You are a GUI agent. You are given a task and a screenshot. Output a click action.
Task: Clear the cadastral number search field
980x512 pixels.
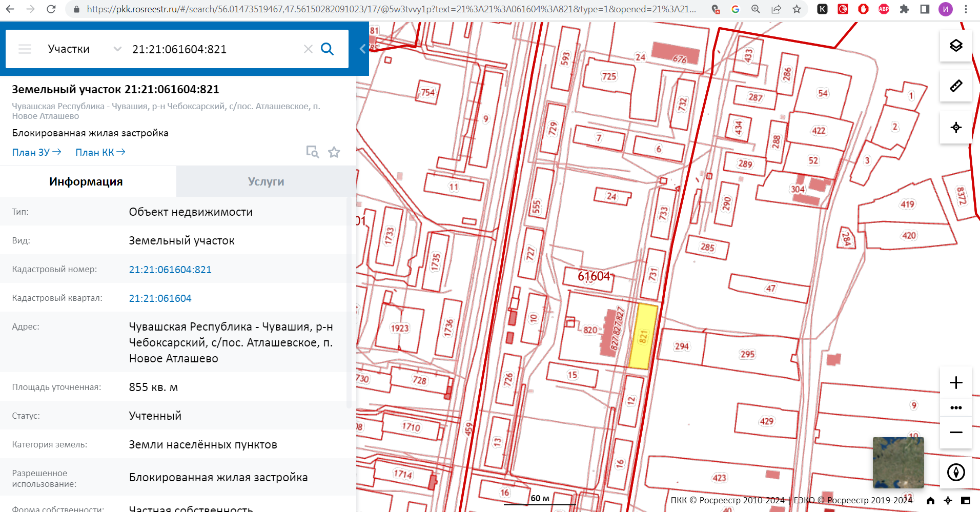pyautogui.click(x=308, y=49)
